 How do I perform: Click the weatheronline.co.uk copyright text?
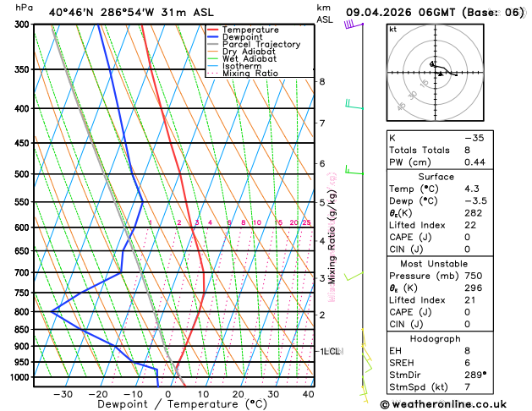point(443,404)
